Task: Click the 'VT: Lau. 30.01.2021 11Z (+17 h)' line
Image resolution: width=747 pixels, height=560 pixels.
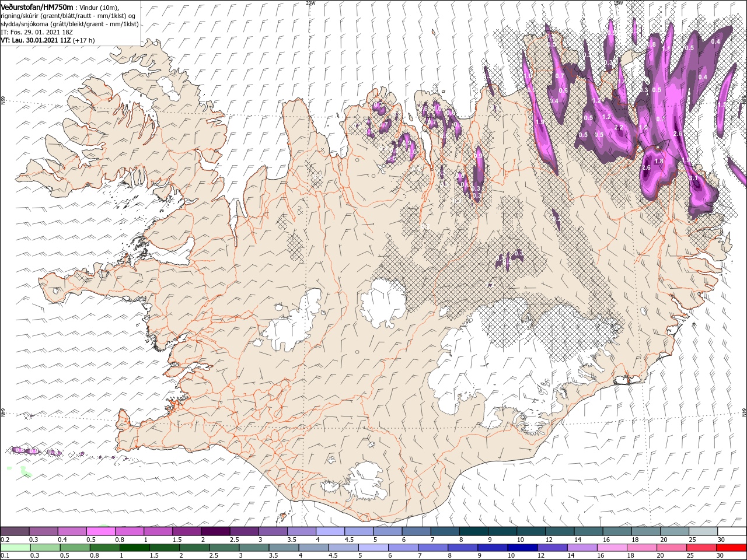Action: (x=48, y=40)
